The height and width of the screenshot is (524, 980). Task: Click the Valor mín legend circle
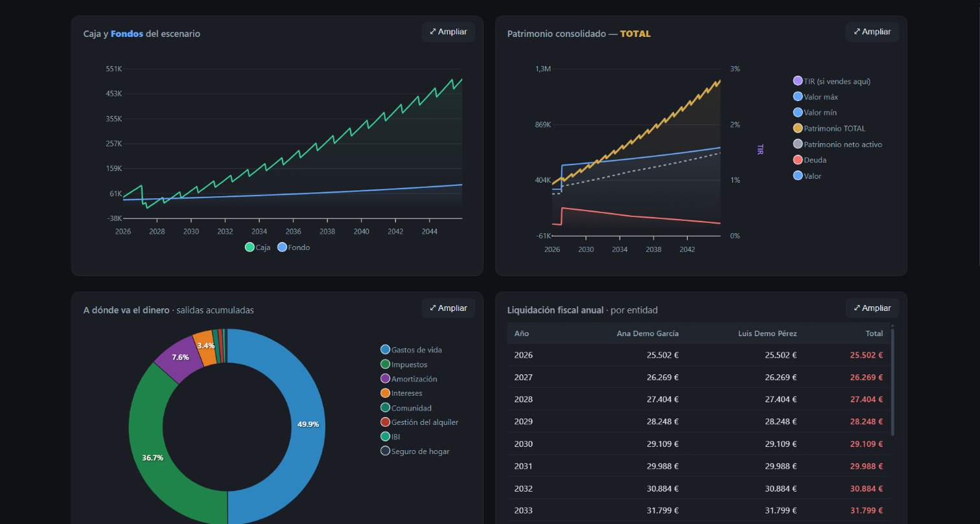pyautogui.click(x=798, y=113)
